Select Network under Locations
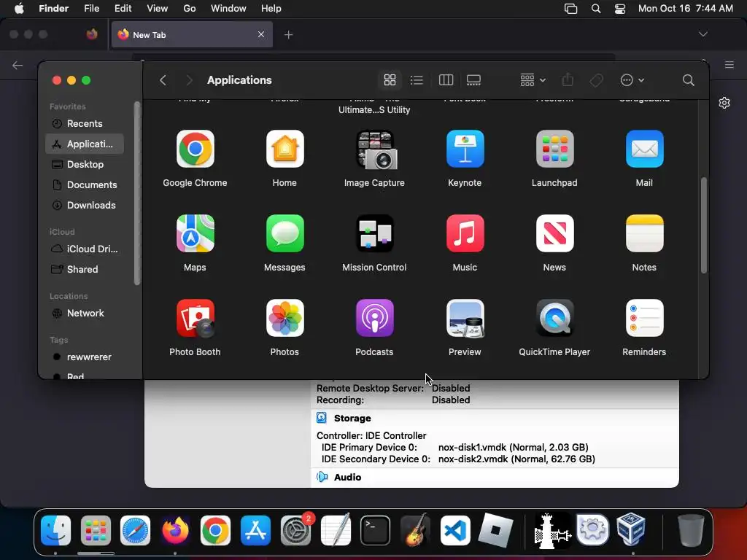The width and height of the screenshot is (747, 560). (84, 314)
